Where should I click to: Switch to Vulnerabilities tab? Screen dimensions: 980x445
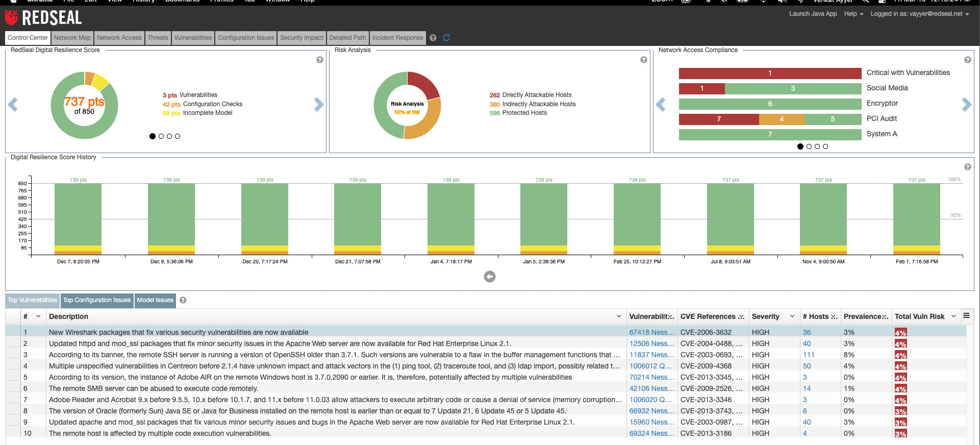(x=193, y=38)
